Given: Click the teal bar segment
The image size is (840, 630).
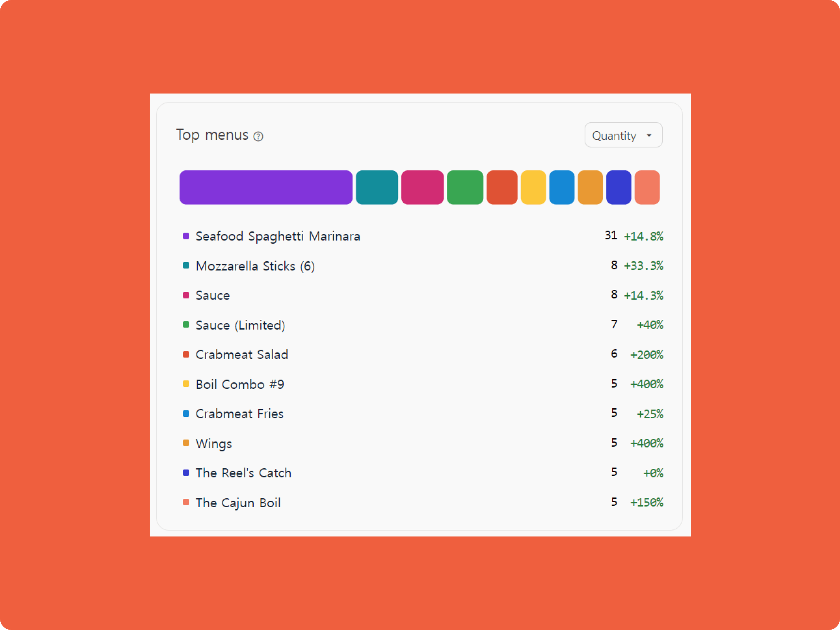Looking at the screenshot, I should (x=376, y=187).
